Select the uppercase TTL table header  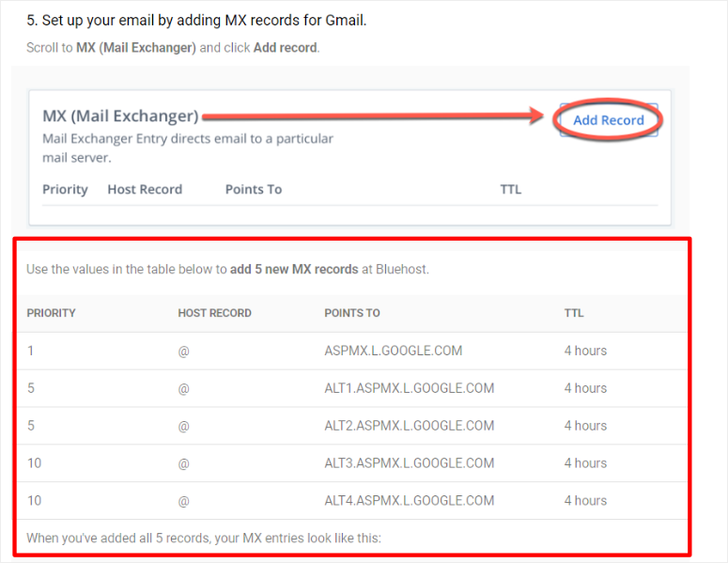pyautogui.click(x=574, y=313)
